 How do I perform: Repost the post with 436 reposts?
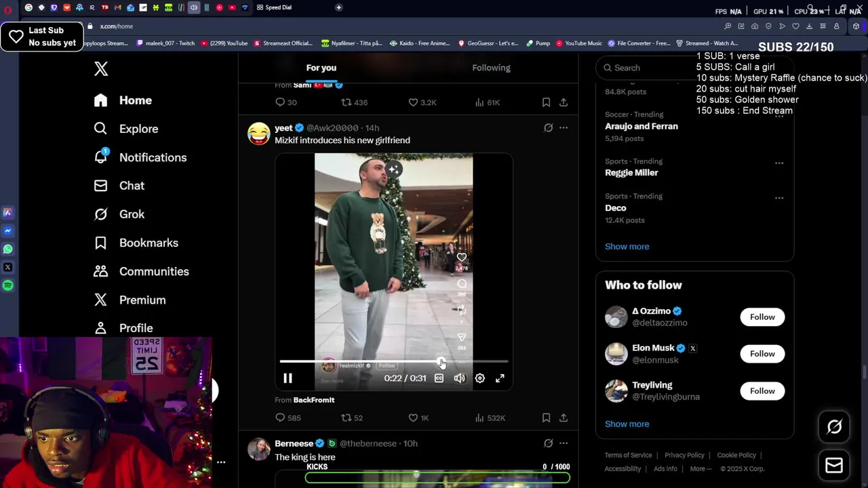pos(354,102)
